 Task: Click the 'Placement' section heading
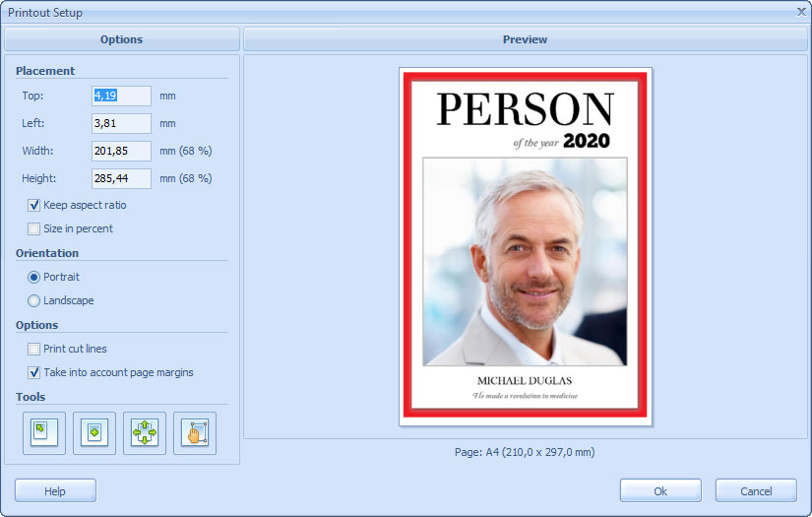pyautogui.click(x=45, y=71)
